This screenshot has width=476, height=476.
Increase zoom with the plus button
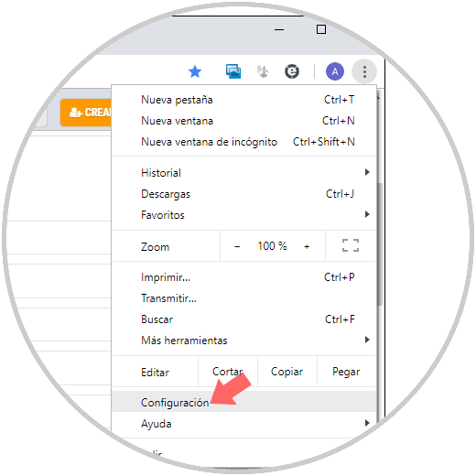[307, 246]
